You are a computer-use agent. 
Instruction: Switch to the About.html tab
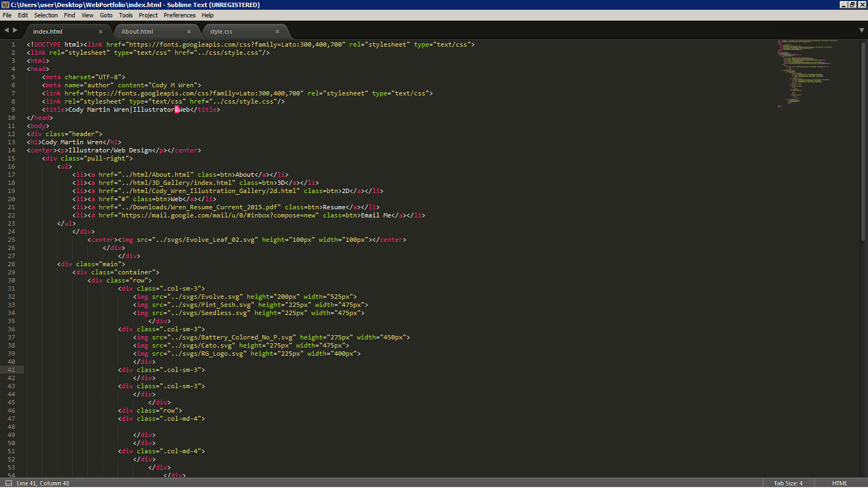[x=137, y=31]
